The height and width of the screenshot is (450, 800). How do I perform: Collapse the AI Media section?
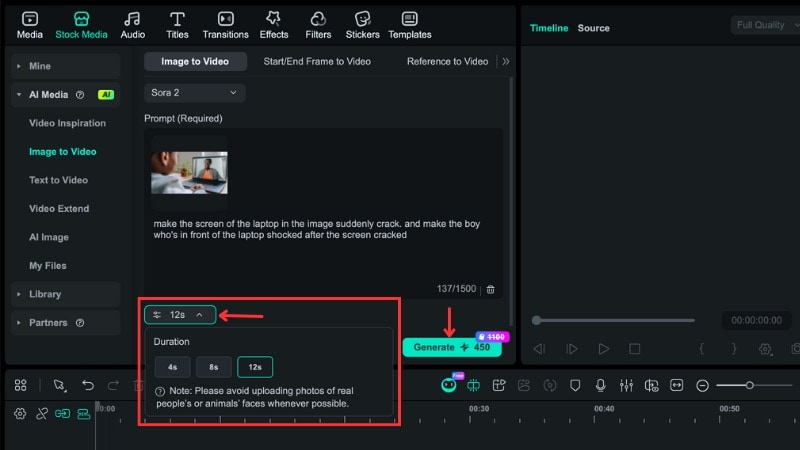(x=65, y=94)
